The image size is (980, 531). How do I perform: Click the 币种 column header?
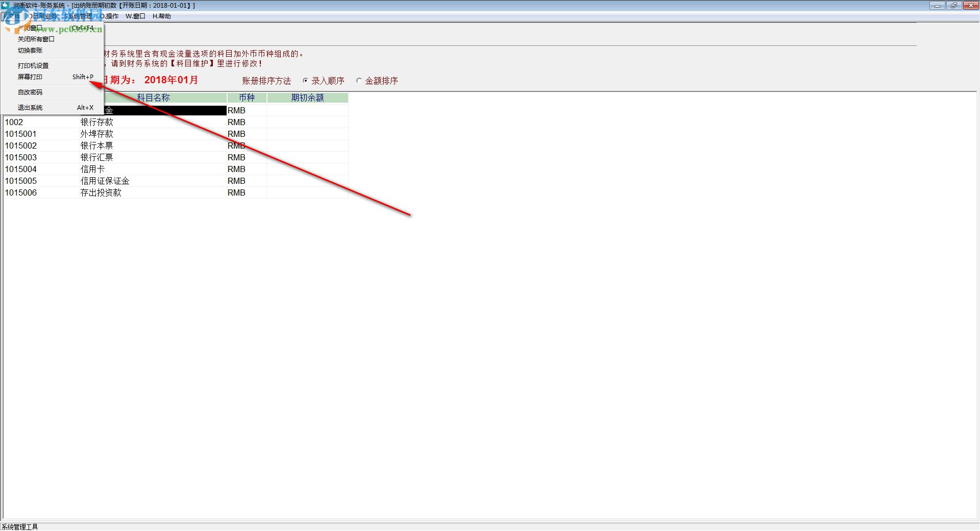247,98
